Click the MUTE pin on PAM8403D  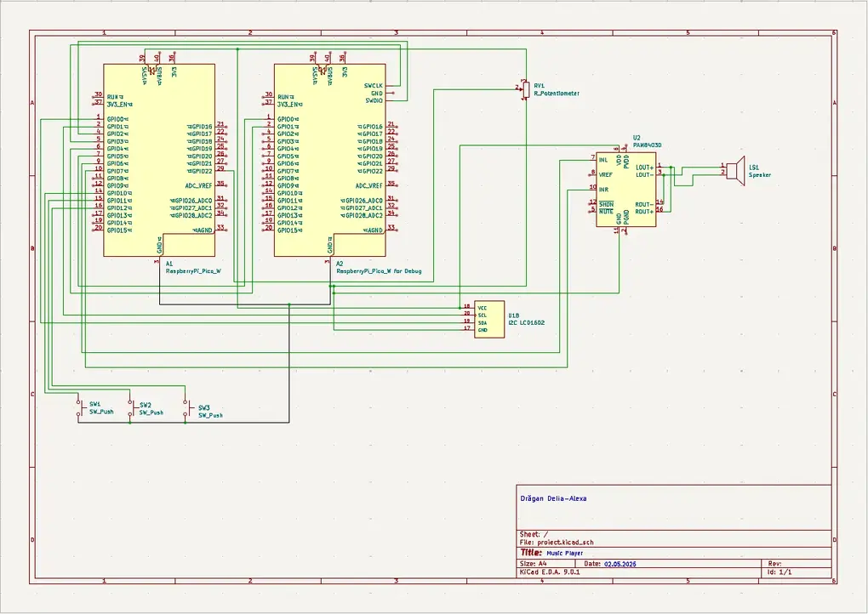pos(606,212)
